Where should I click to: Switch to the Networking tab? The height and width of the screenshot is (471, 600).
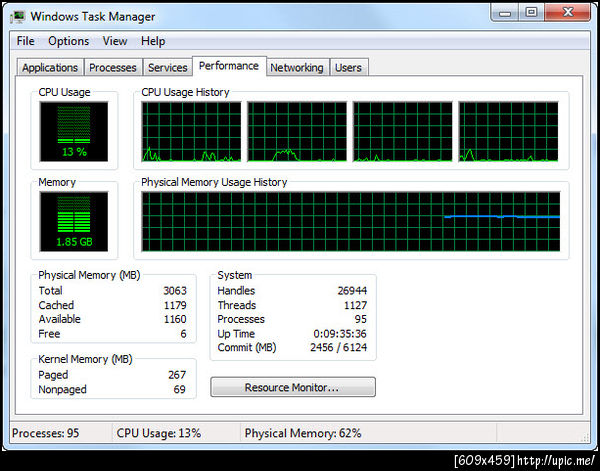[x=297, y=68]
